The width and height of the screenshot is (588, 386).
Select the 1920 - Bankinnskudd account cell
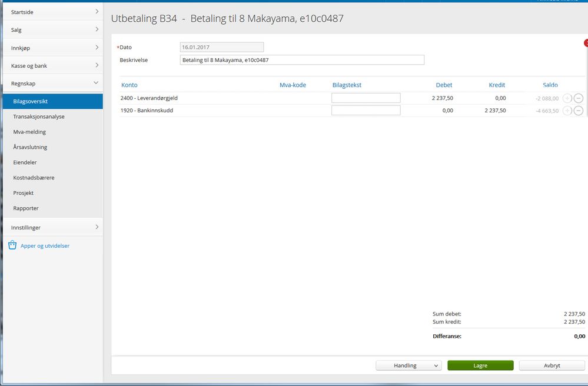147,111
